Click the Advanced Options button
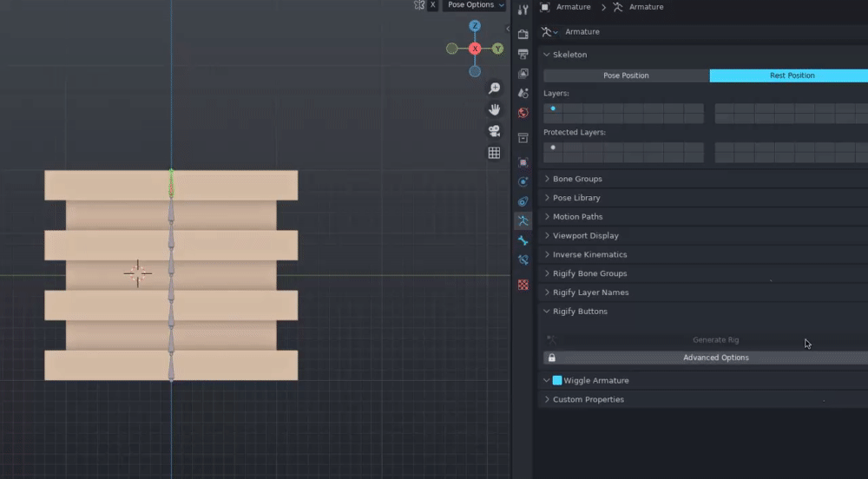The image size is (868, 479). (706, 358)
